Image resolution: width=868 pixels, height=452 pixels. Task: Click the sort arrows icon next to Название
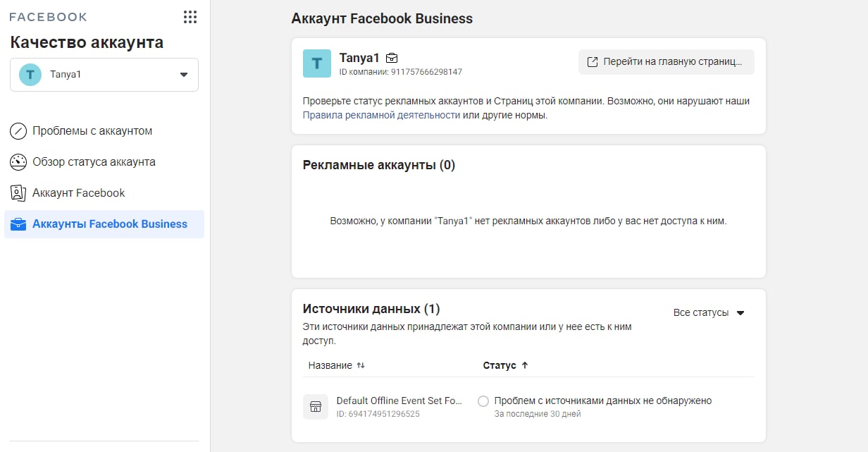pos(361,365)
